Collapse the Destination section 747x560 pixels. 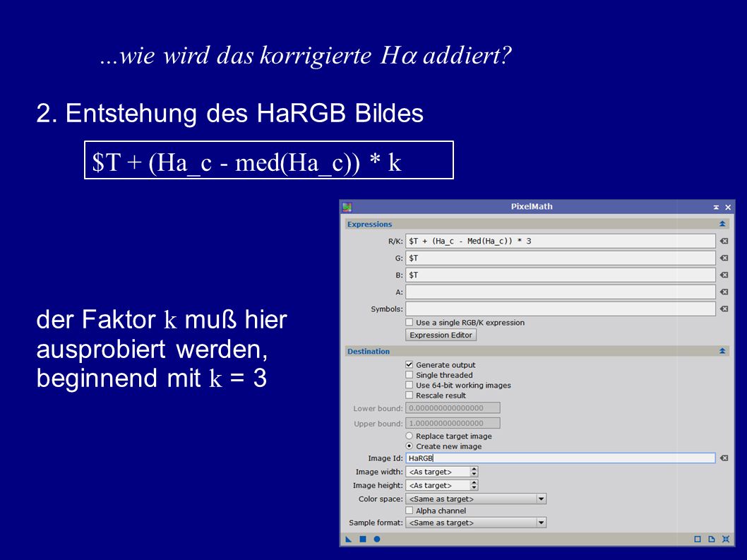pyautogui.click(x=722, y=351)
